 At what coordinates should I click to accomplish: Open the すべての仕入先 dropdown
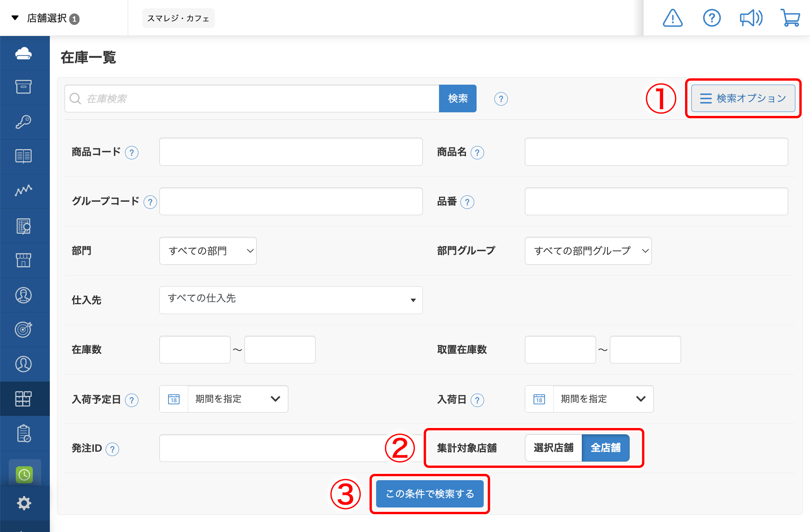pyautogui.click(x=291, y=300)
